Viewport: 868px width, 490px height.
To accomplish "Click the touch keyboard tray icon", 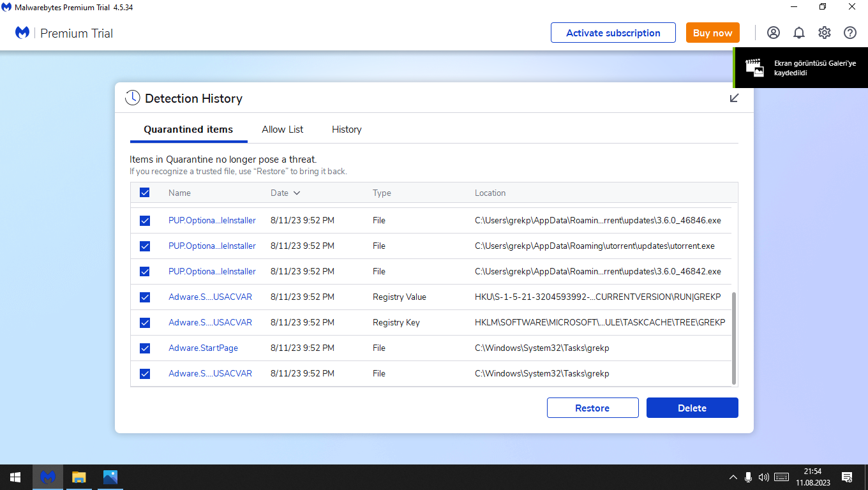I will click(x=782, y=477).
